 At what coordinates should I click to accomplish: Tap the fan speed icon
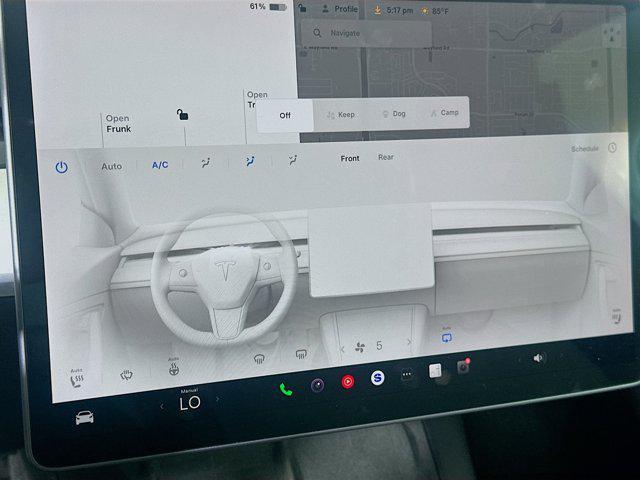(360, 347)
